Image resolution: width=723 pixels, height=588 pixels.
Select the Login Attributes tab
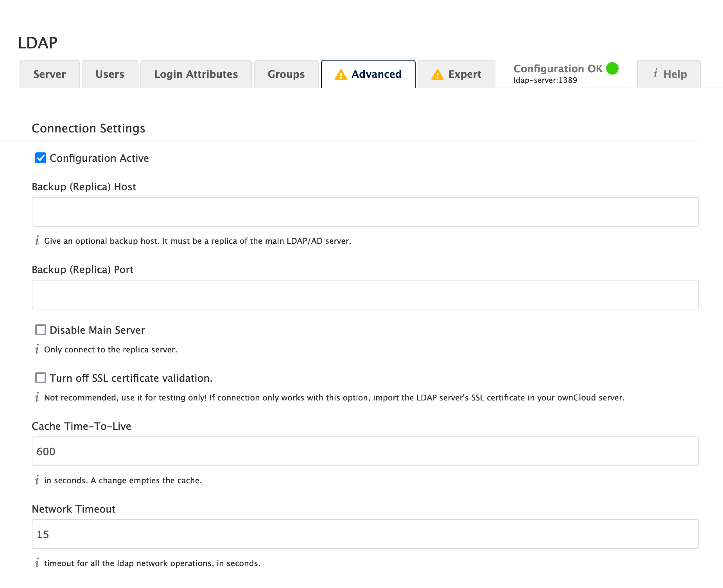point(196,74)
